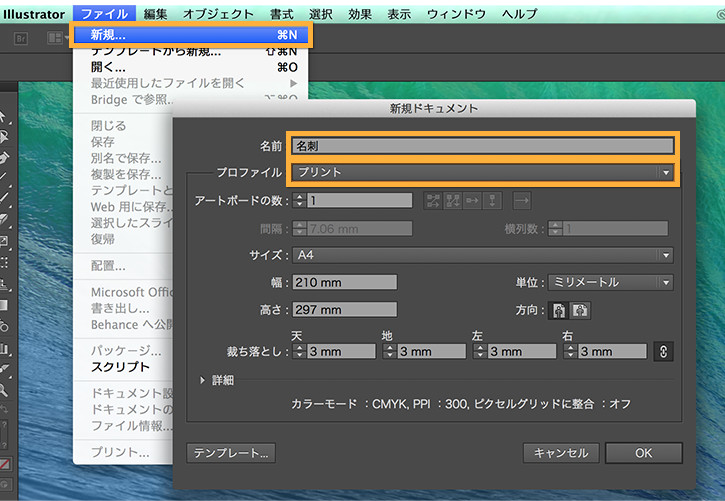This screenshot has width=725, height=501.
Task: Select grid by column artboard layout icon
Action: (453, 201)
